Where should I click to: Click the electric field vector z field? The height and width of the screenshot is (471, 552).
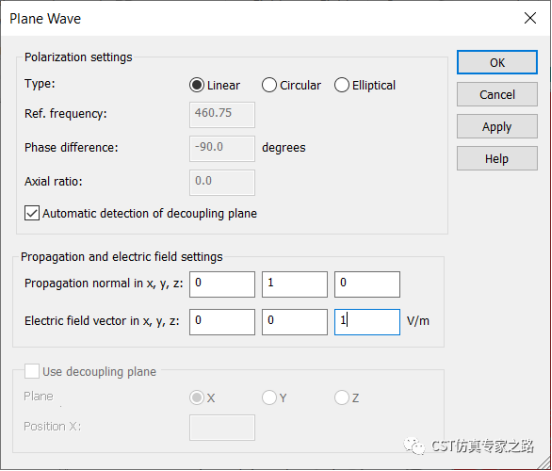coord(367,322)
